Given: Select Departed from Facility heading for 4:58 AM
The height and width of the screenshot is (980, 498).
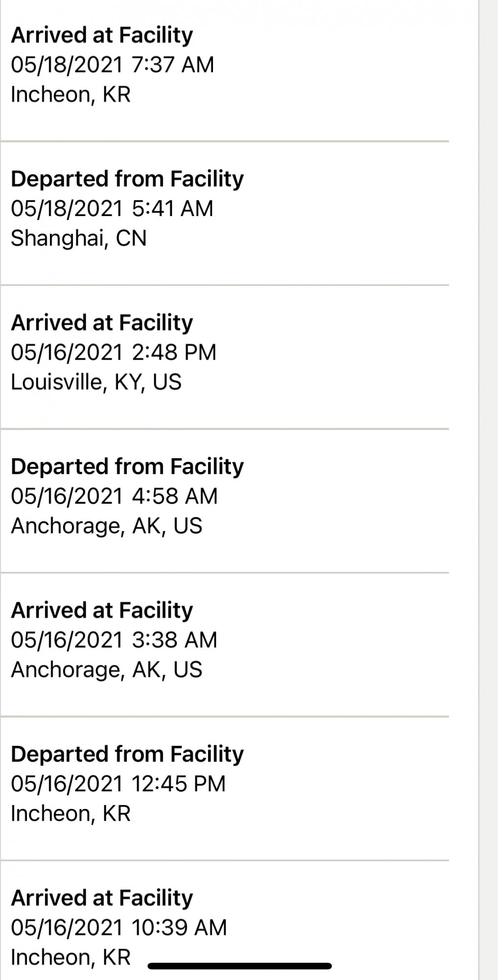Looking at the screenshot, I should click(127, 466).
